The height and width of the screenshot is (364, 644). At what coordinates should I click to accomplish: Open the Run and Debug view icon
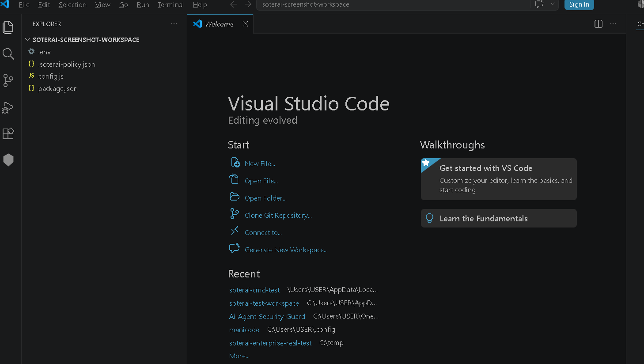8,107
